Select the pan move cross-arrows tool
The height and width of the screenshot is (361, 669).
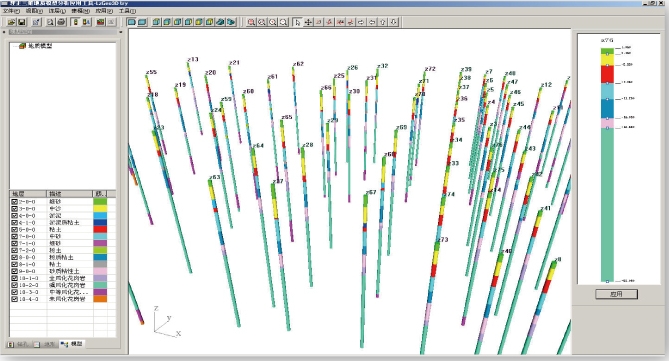pos(308,22)
